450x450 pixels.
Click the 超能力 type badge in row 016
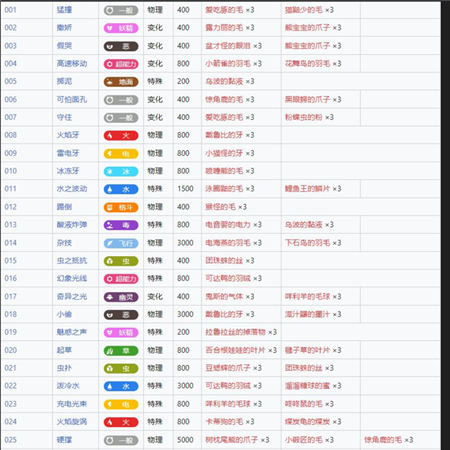coord(121,279)
